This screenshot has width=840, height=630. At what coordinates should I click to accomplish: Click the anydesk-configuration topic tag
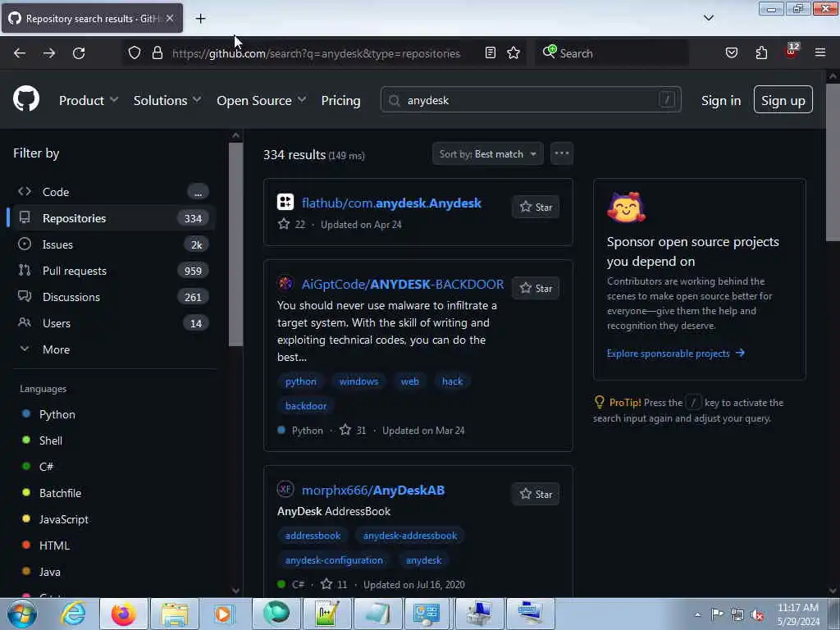334,560
